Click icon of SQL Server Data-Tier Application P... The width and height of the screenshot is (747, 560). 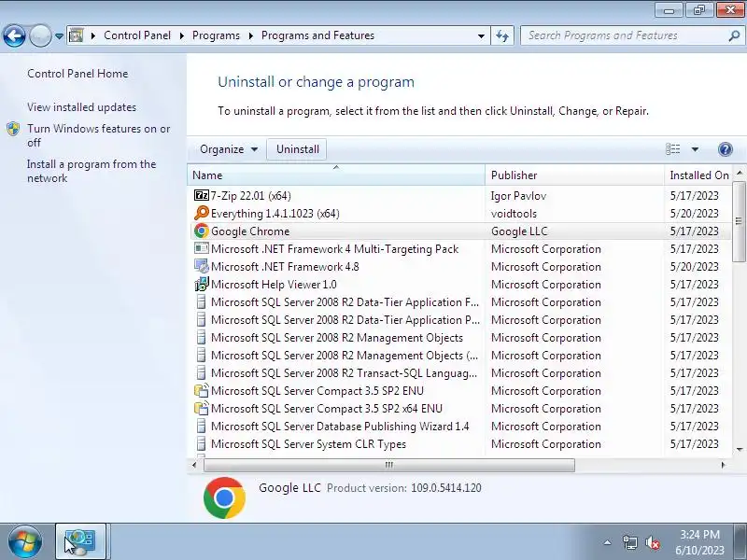202,319
